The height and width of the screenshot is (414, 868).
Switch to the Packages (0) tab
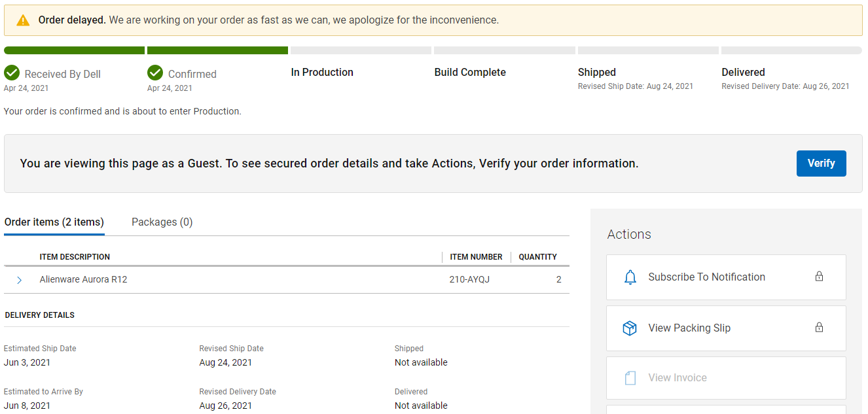(x=162, y=222)
